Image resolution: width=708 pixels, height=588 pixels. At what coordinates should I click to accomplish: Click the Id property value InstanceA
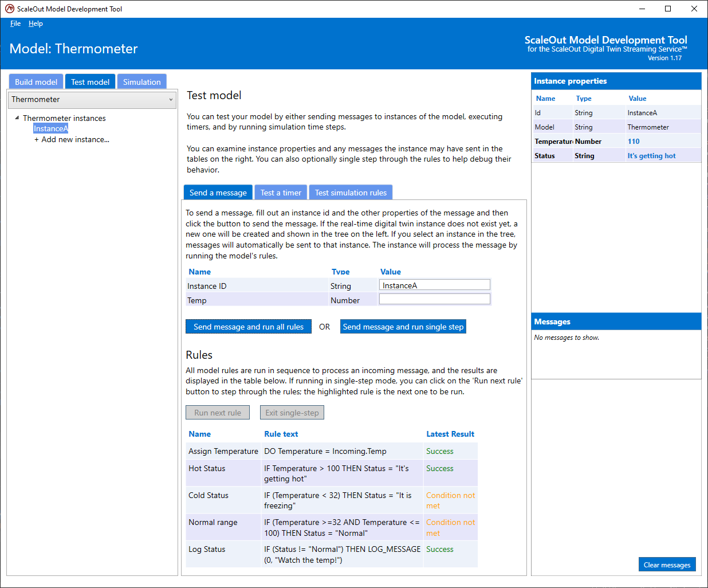[x=642, y=113]
